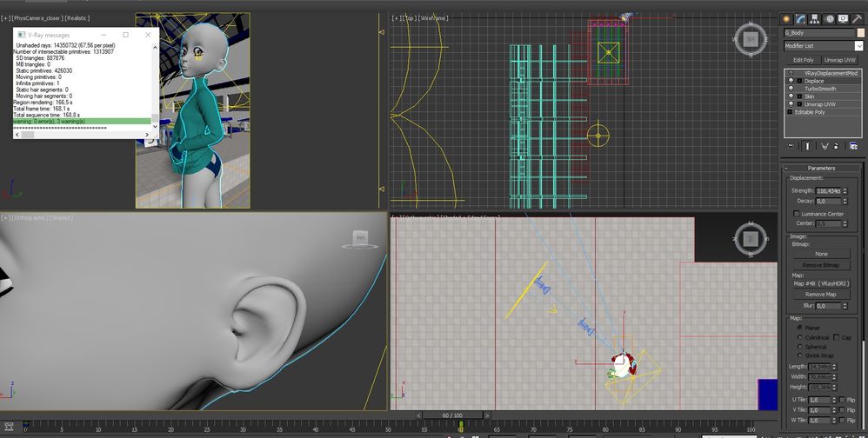Click the ViewCube in the Top viewport
Viewport: 868px width, 438px height.
751,39
